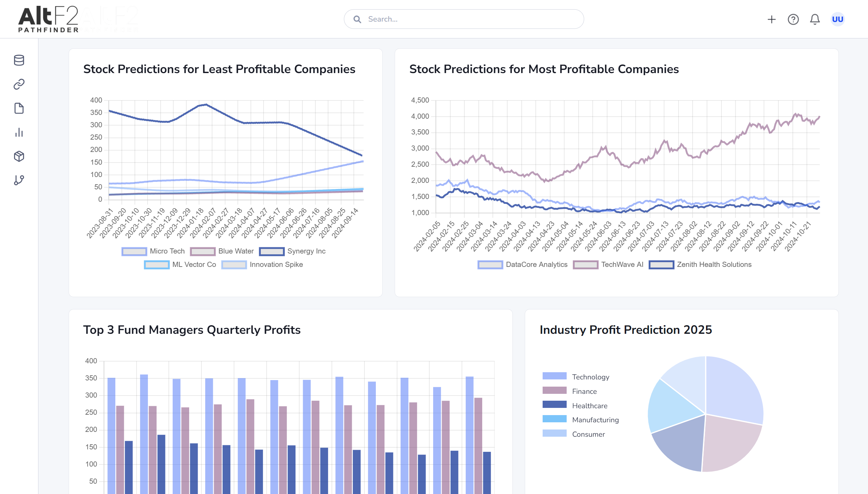Toggle Technology pie legend entry
Viewport: 868px width, 494px height.
coord(576,377)
